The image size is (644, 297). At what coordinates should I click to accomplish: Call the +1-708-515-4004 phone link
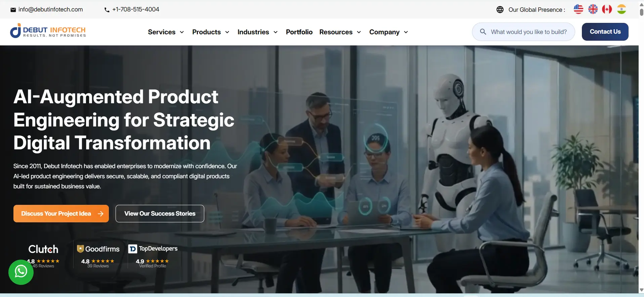tap(136, 9)
